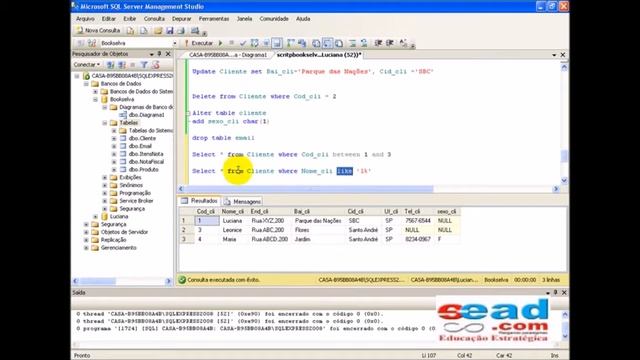This screenshot has height=360, width=640.
Task: Select the Resultados tab
Action: (x=200, y=201)
